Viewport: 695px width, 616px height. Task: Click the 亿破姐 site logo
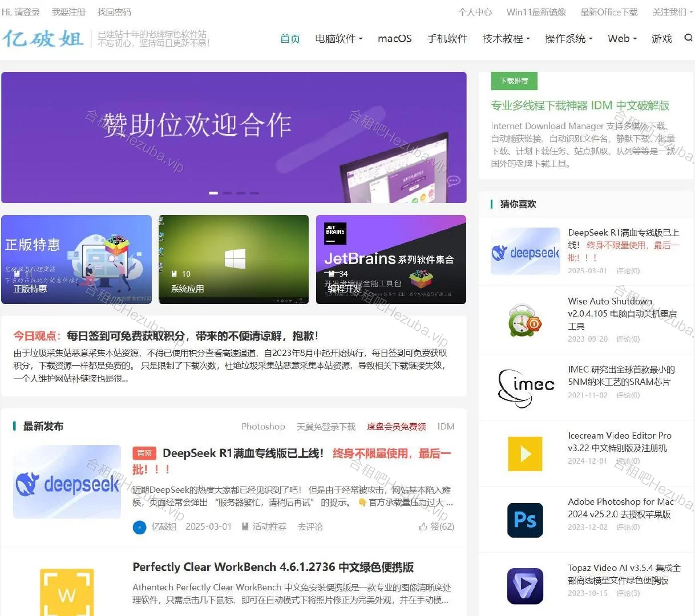tap(43, 39)
